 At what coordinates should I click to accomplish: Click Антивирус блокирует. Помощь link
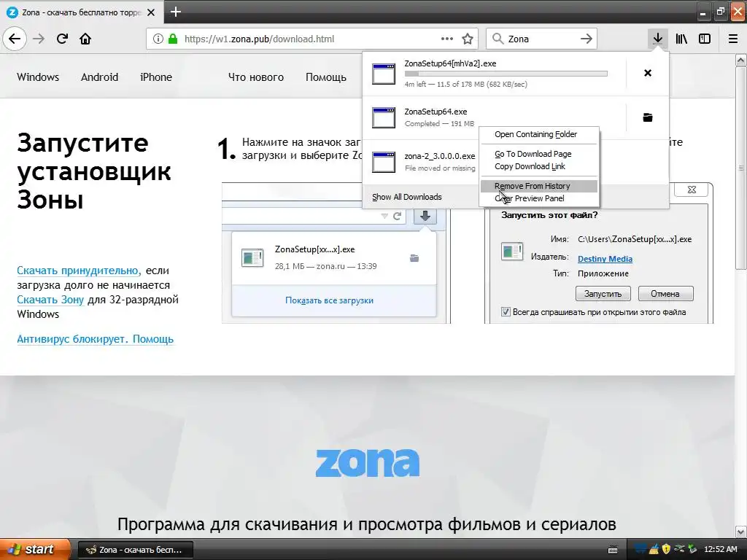(96, 339)
